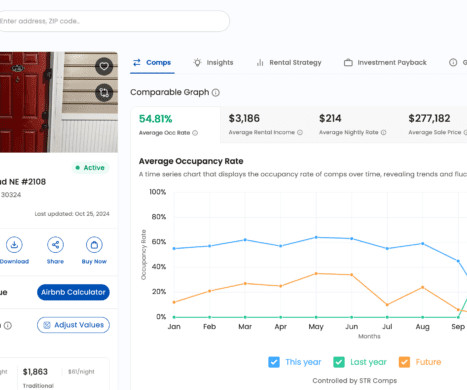467x390 pixels.
Task: Click the Adjust Values button
Action: pyautogui.click(x=73, y=325)
